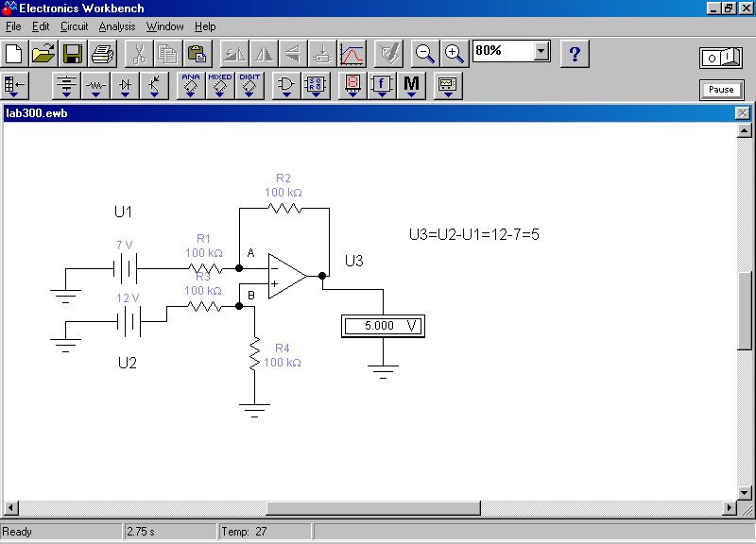Image resolution: width=756 pixels, height=544 pixels.
Task: Select the U3=U2-U1=12-7=5 text
Action: (474, 234)
